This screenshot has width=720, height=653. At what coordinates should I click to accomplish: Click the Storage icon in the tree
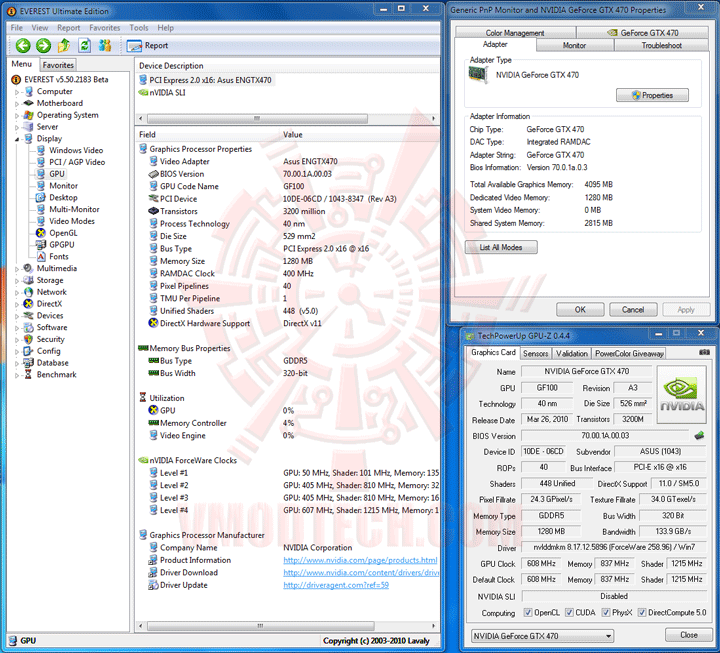tap(28, 280)
